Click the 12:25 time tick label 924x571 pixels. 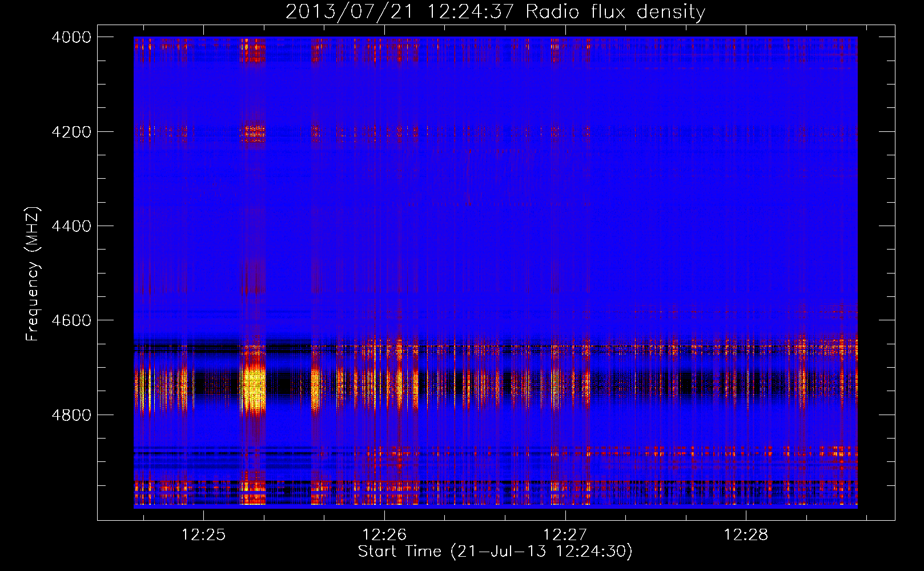(204, 534)
